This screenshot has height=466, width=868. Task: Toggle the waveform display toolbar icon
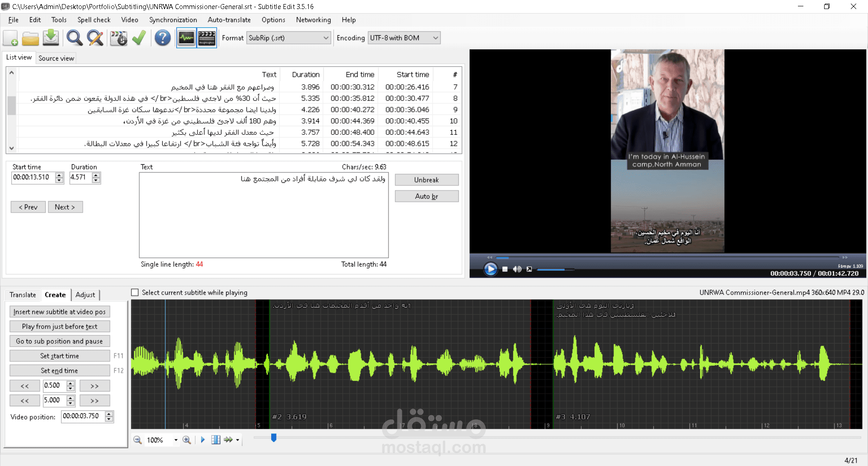point(186,38)
